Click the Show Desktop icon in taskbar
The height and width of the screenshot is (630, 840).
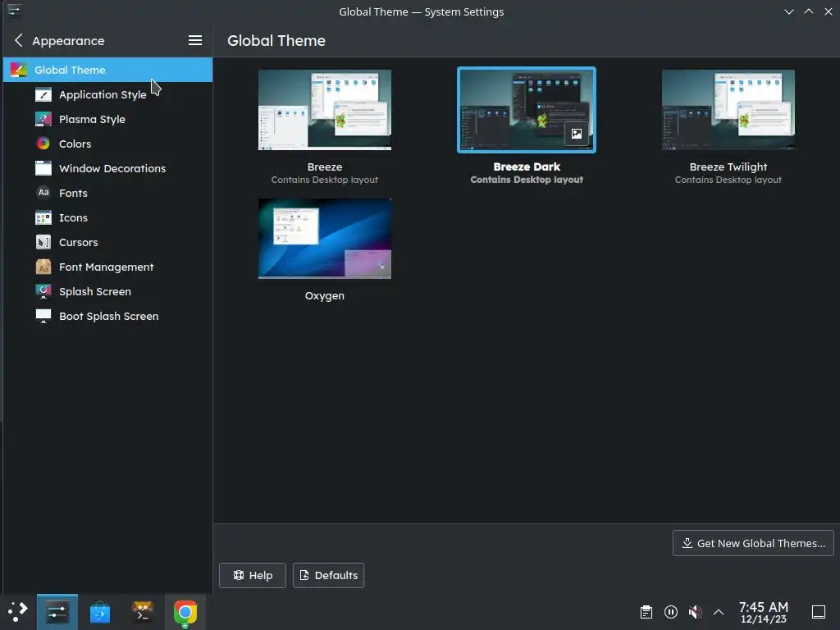819,612
